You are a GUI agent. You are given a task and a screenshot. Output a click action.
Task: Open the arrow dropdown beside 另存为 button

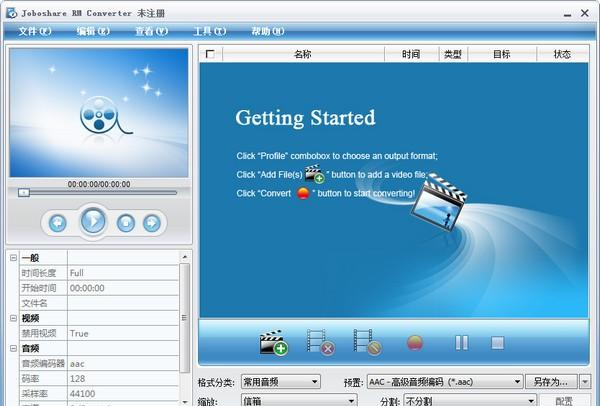pos(585,382)
